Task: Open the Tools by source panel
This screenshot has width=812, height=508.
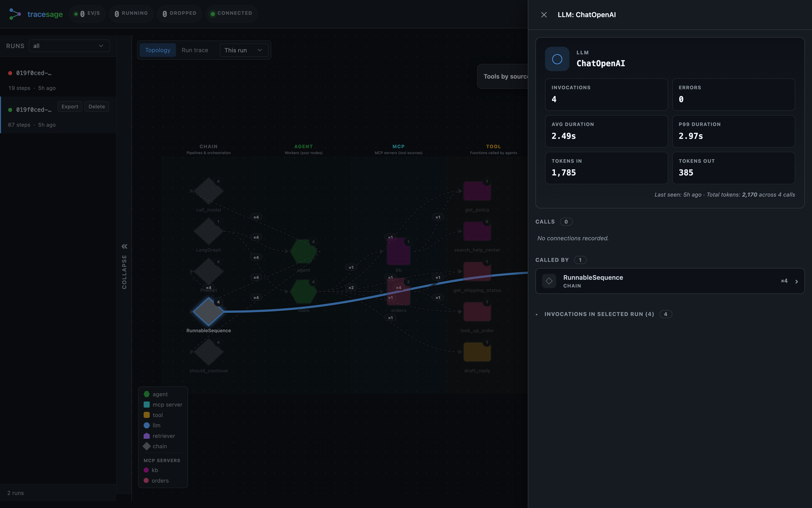Action: 503,76
